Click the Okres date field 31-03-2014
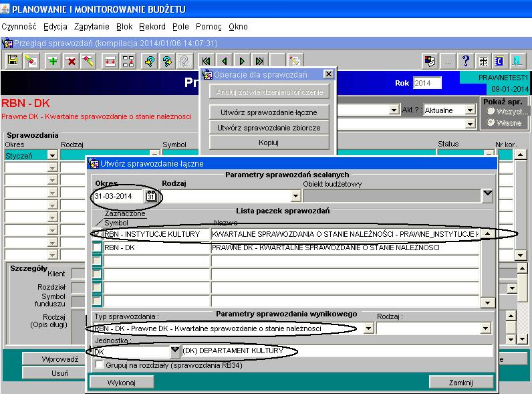The width and height of the screenshot is (532, 394). 119,196
